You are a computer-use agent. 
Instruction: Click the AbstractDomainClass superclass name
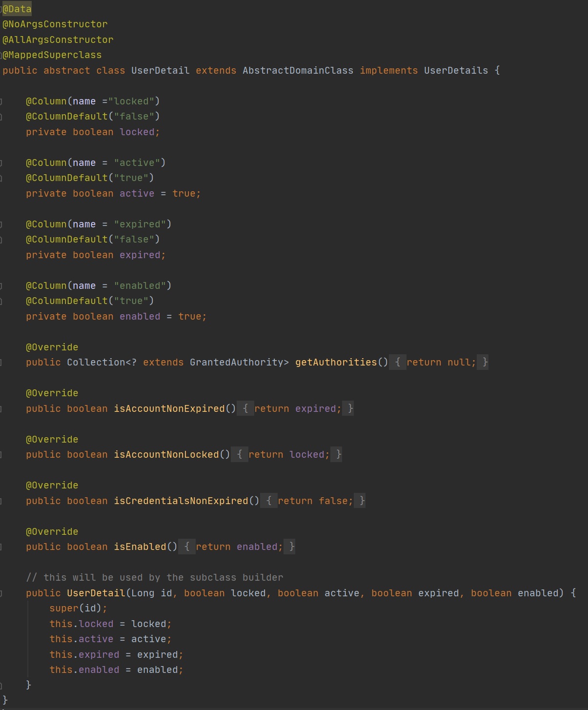click(298, 70)
